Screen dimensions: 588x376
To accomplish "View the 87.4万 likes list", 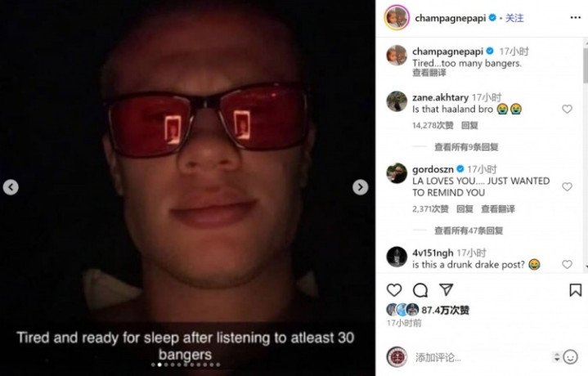I will click(445, 310).
